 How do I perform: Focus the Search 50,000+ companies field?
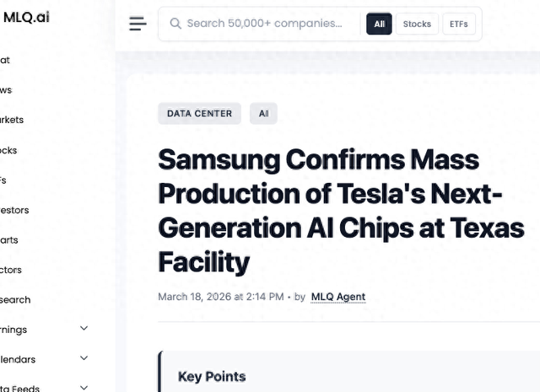(x=264, y=24)
